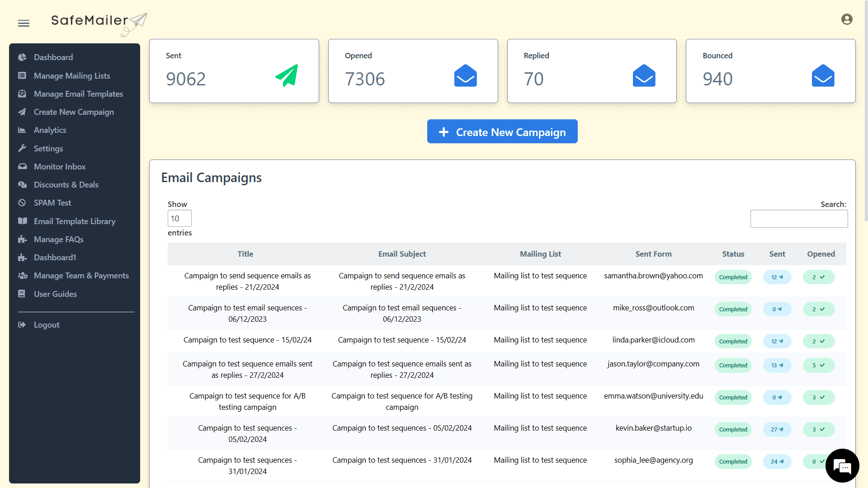Click the SPAM Test prohibition icon

tap(23, 202)
